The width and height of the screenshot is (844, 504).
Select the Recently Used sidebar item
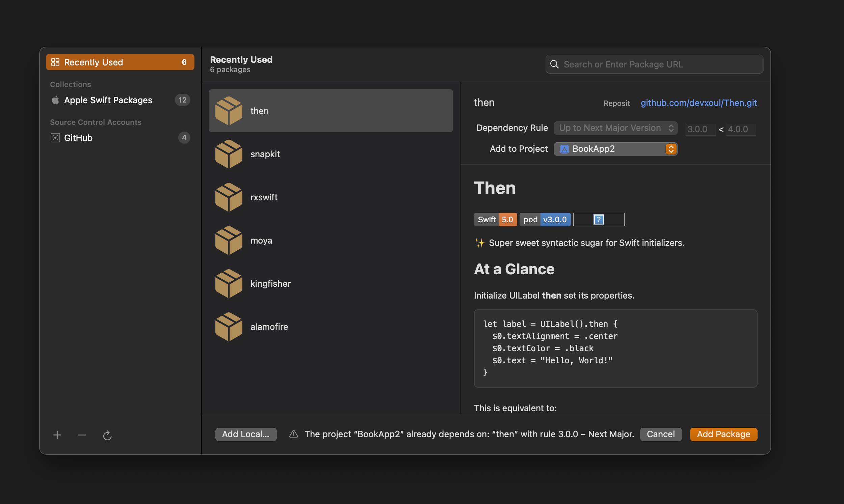[120, 62]
